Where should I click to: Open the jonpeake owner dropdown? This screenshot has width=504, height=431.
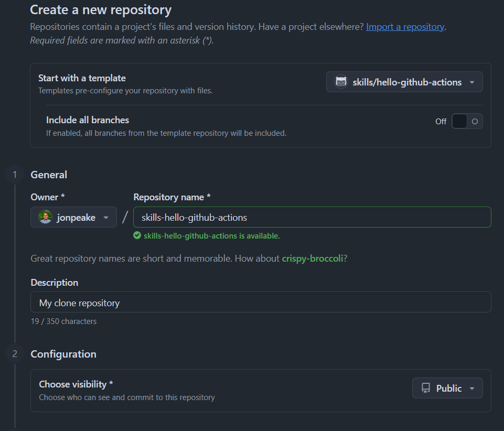pyautogui.click(x=73, y=217)
